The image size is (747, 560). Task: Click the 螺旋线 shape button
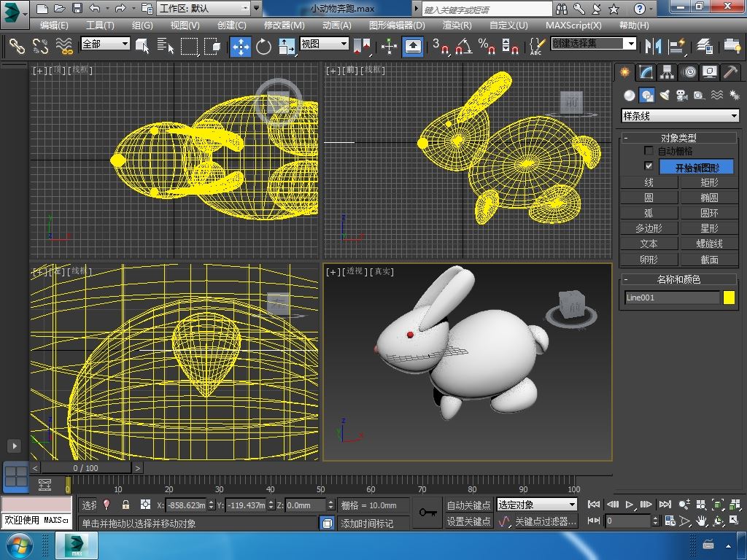coord(709,244)
